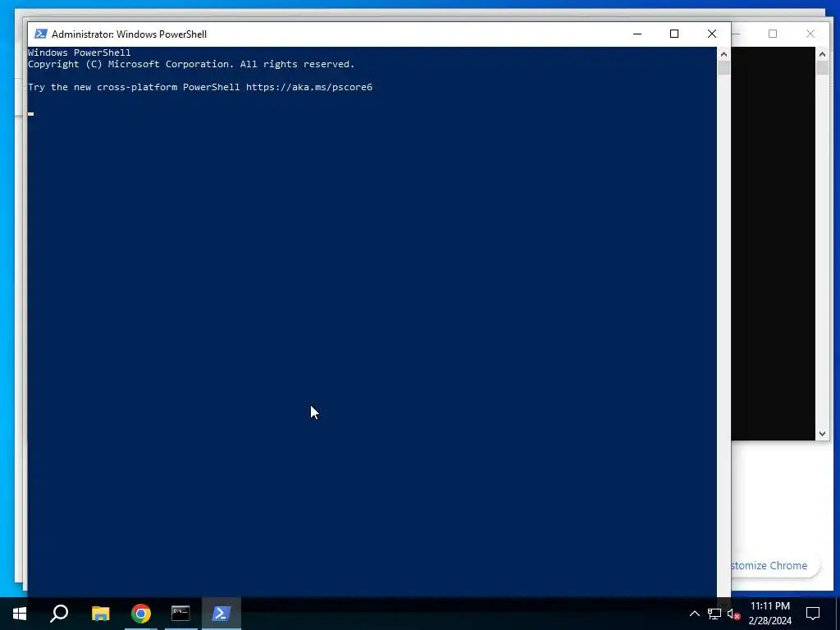Close the Administrator PowerShell window

(x=712, y=34)
